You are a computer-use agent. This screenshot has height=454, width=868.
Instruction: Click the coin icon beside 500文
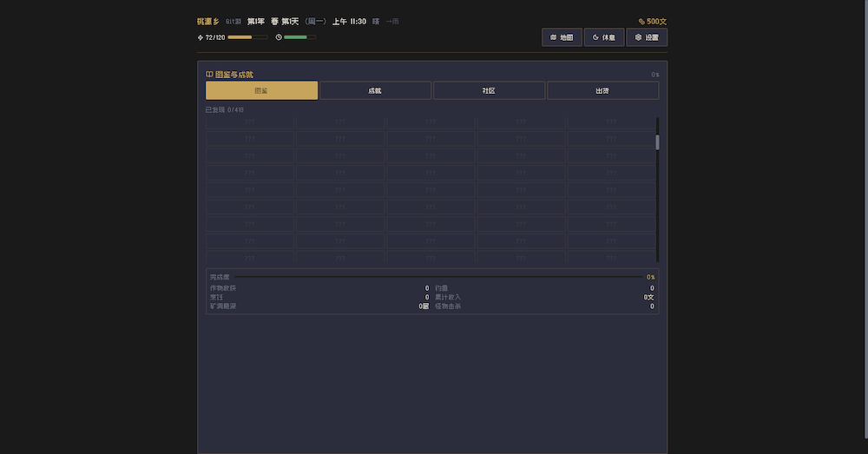pos(641,21)
